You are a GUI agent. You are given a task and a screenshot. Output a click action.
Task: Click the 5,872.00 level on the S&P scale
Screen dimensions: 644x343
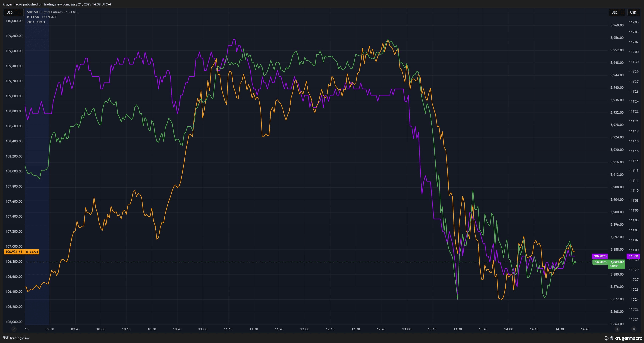617,299
